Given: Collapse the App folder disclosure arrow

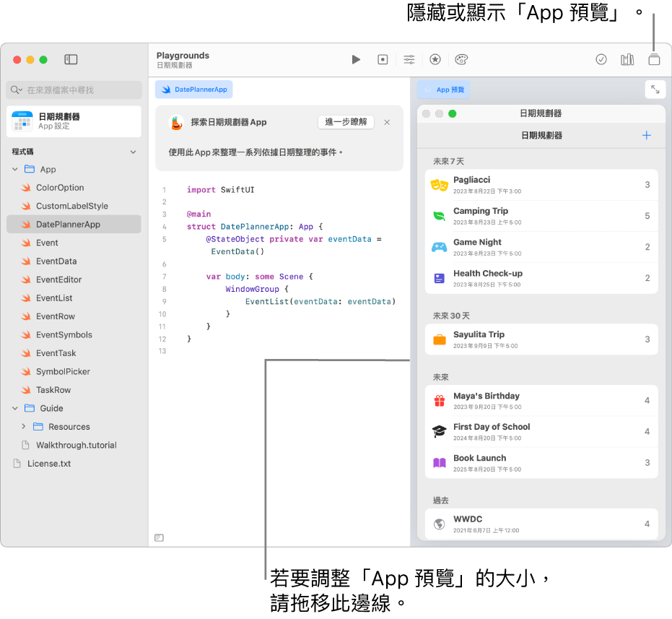Looking at the screenshot, I should [x=15, y=169].
